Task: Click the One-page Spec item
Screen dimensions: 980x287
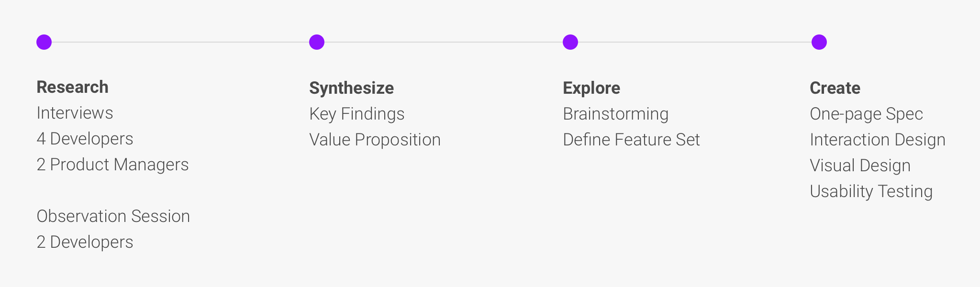Action: click(x=867, y=114)
